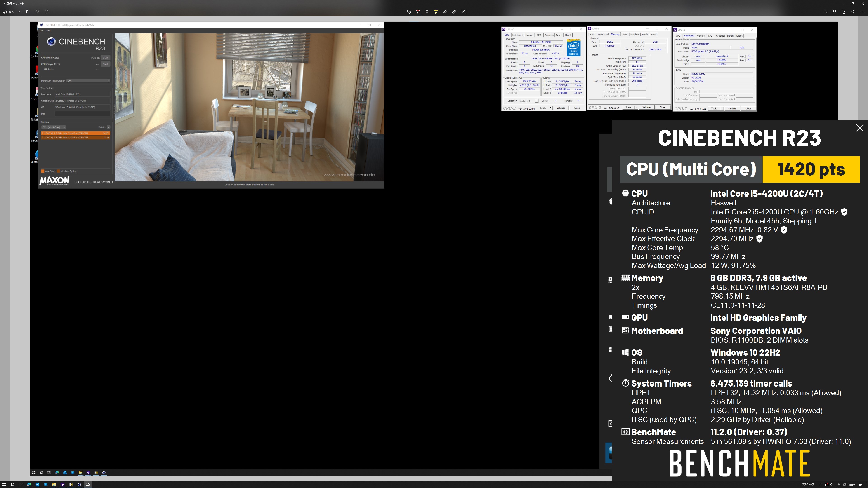Select the eraser tool
The height and width of the screenshot is (488, 868).
(445, 12)
